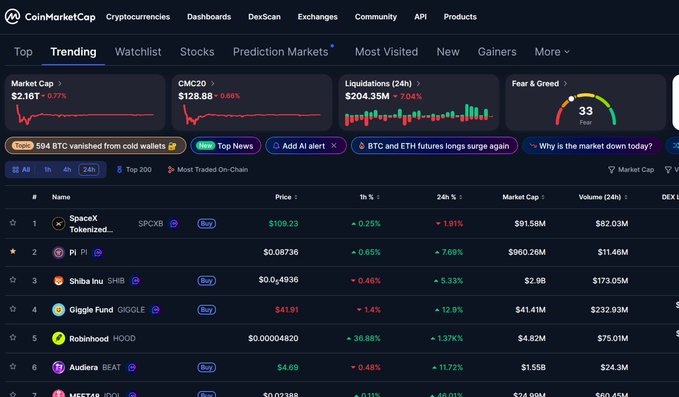Open the Exchanges menu
The height and width of the screenshot is (397, 679).
(x=317, y=17)
